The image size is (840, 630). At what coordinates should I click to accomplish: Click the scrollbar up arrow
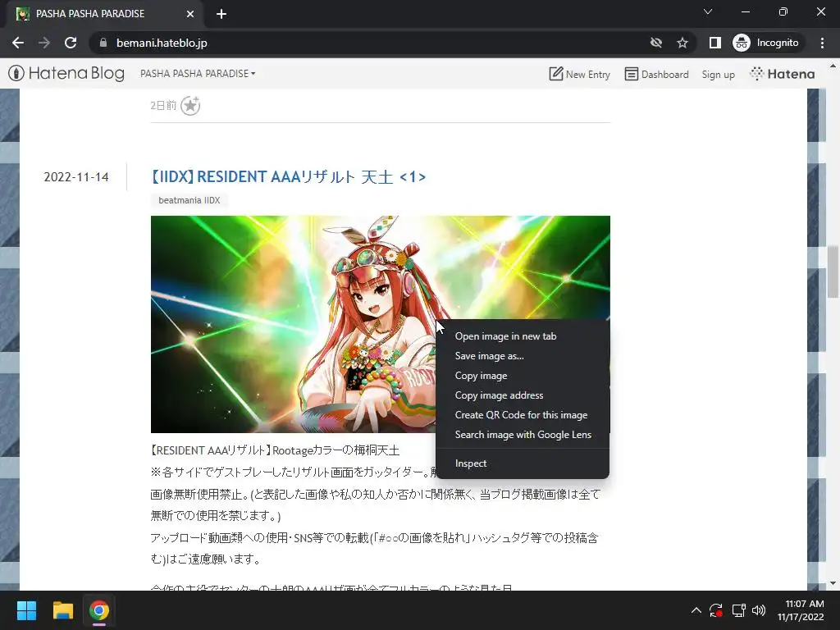point(833,66)
